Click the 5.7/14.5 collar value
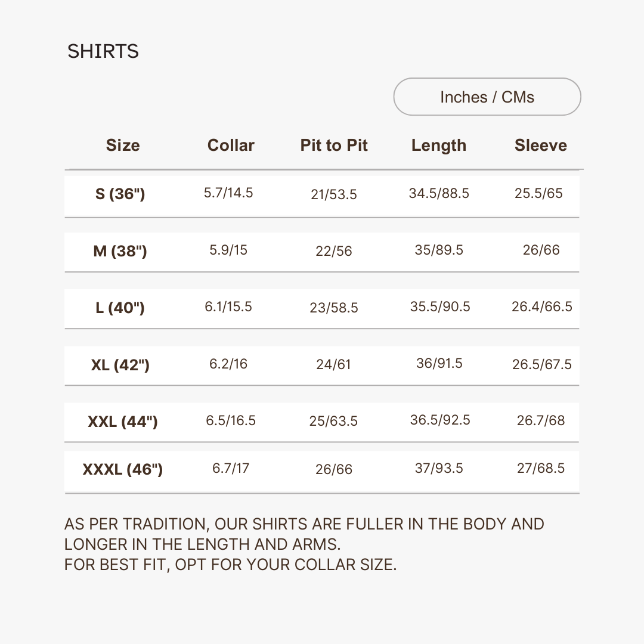 (228, 193)
